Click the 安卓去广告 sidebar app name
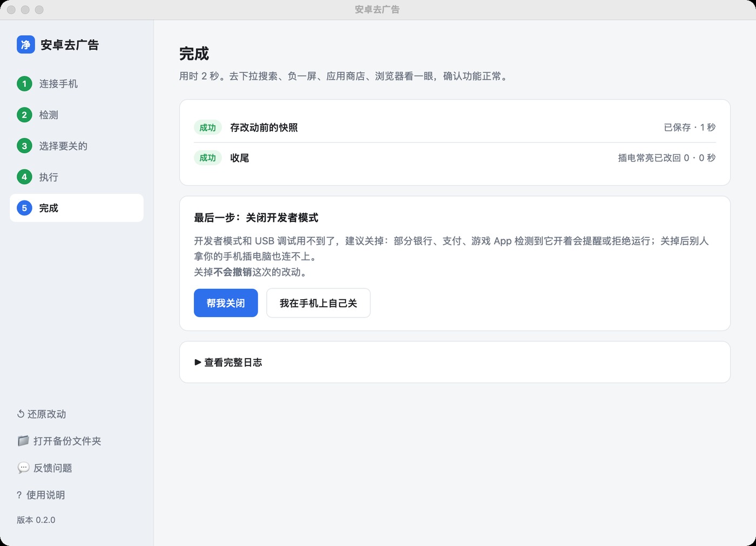 coord(70,45)
